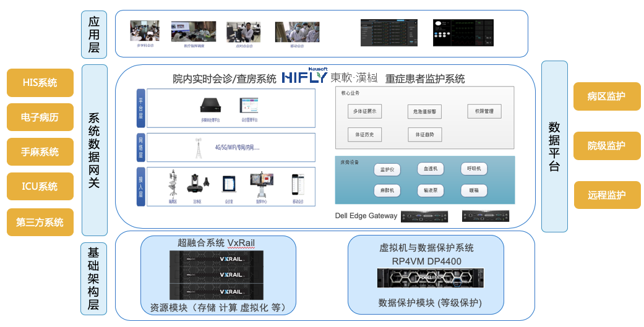Select the 网络层 blue side tab
This screenshot has height=327, width=644.
pos(141,147)
